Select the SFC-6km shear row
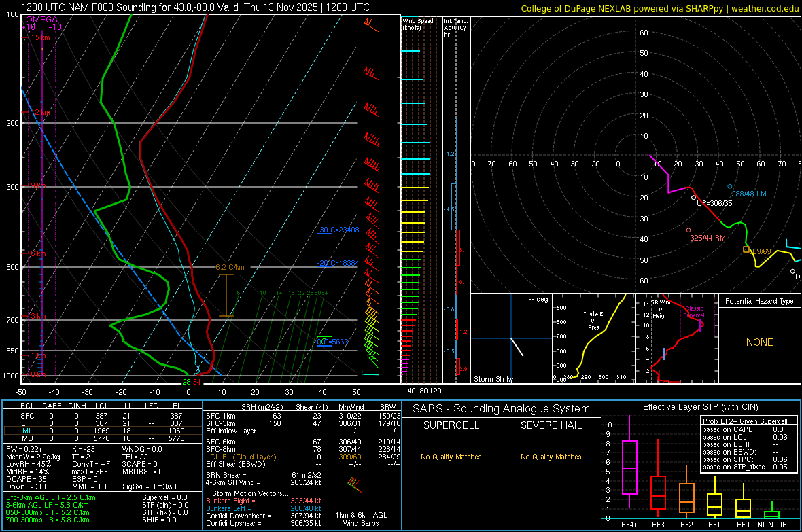Viewport: 802px width, 532px height. pos(303,442)
